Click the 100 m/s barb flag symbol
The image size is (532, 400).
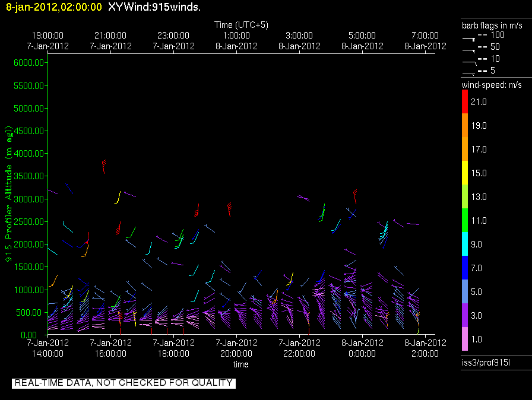pos(469,39)
